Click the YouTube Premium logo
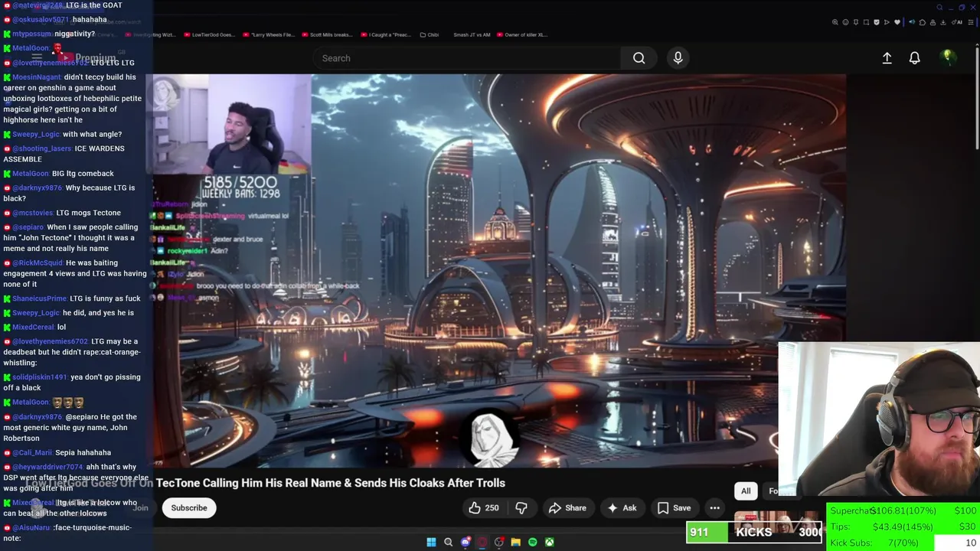Image resolution: width=980 pixels, height=551 pixels. pyautogui.click(x=86, y=58)
